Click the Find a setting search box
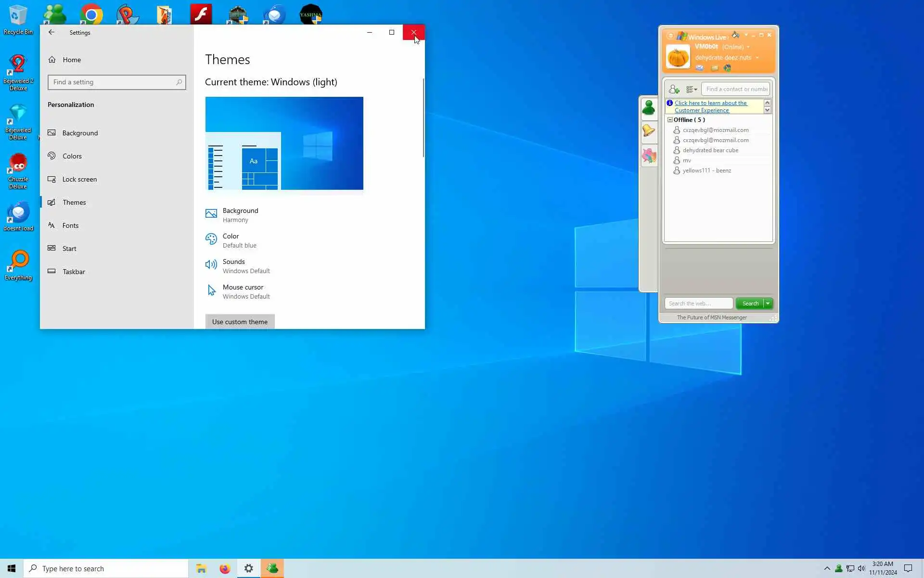The image size is (924, 578). point(116,82)
